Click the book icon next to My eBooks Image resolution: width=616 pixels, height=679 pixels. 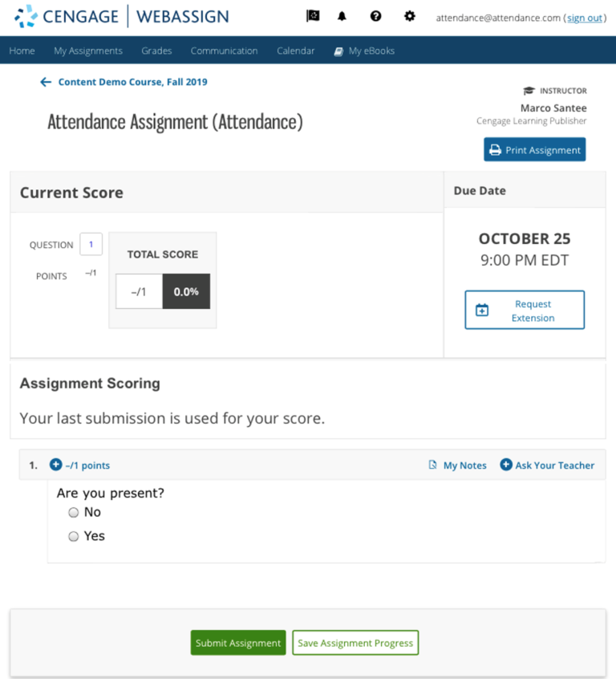(338, 51)
